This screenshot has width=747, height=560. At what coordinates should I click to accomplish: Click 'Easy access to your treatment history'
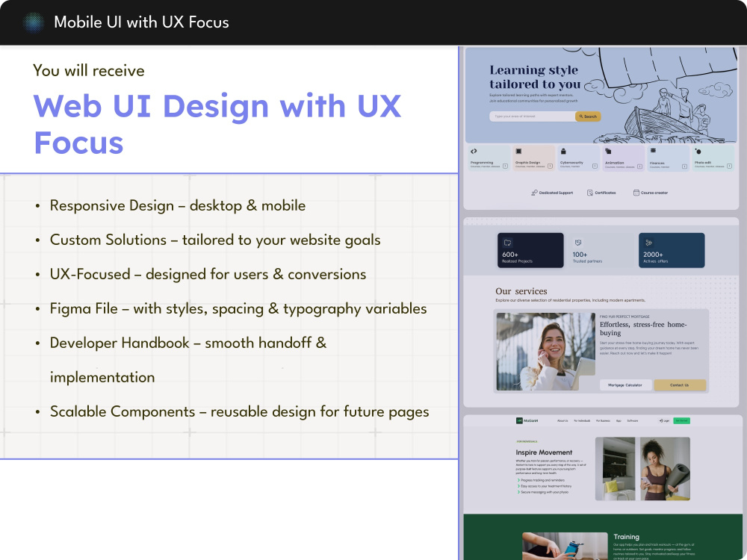tap(546, 486)
